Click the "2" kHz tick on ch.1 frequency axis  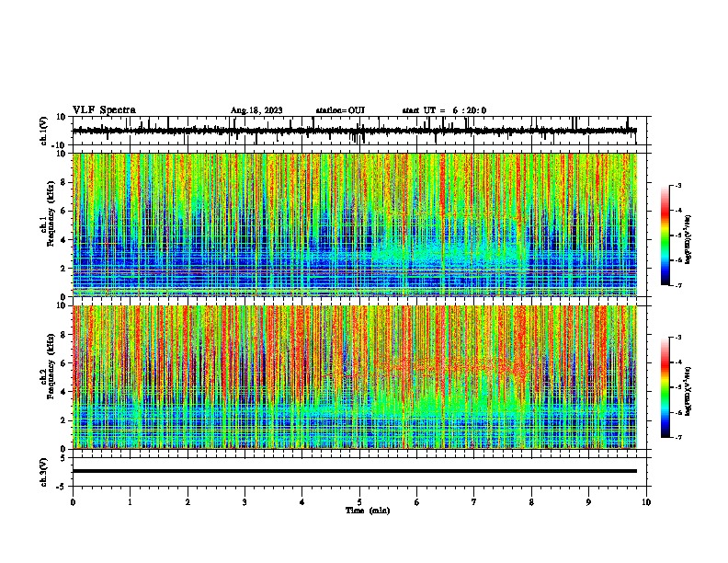point(64,268)
